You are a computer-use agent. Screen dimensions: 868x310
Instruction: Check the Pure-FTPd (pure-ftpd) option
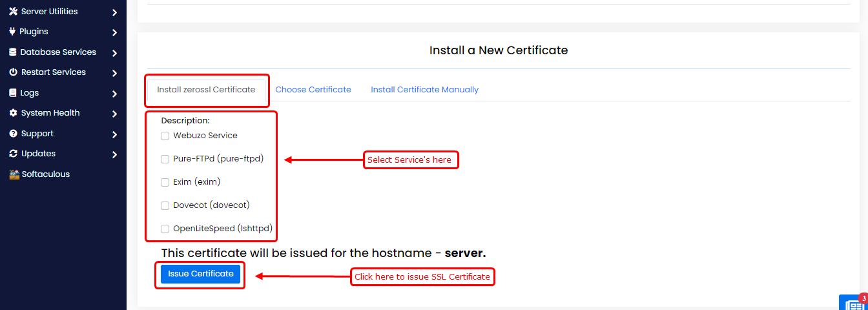coord(165,159)
